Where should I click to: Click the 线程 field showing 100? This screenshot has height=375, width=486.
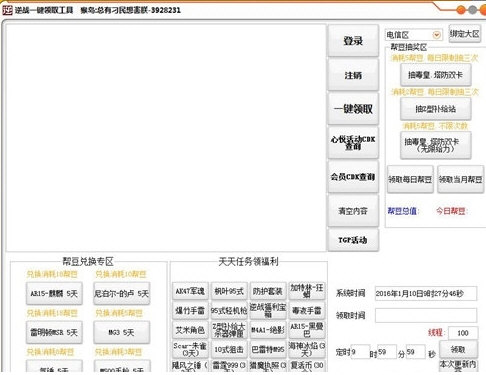pos(463,333)
